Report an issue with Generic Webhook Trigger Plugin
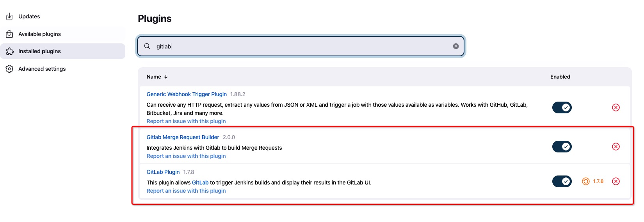Image resolution: width=644 pixels, height=222 pixels. 186,121
